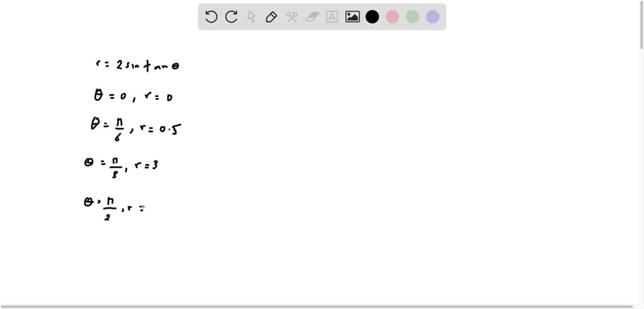Switch ink to pink color
Viewport: 644px width, 309px height.
[392, 17]
